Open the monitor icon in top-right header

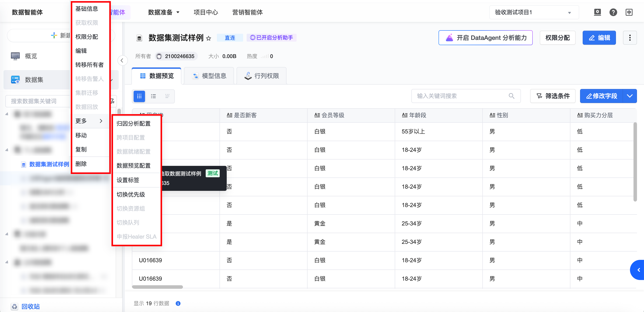[597, 12]
